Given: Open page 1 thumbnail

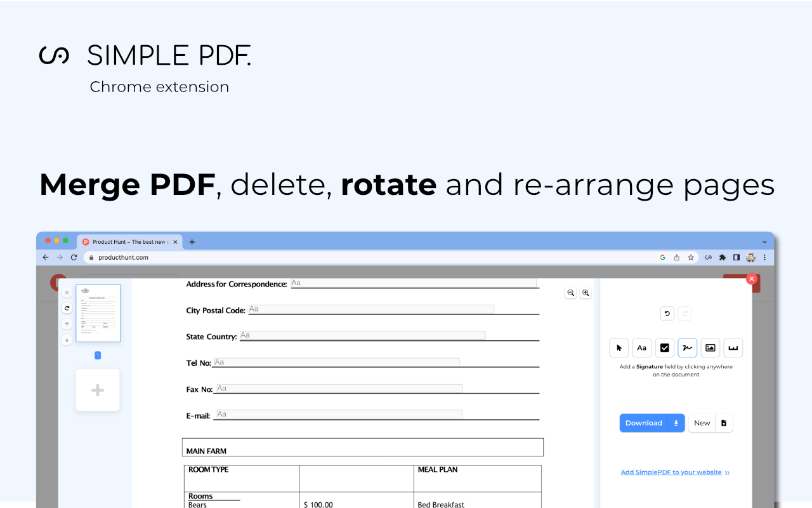Looking at the screenshot, I should tap(98, 314).
